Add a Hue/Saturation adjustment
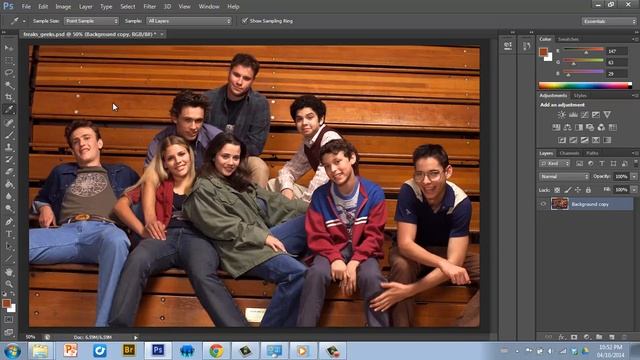Image resolution: width=640 pixels, height=360 pixels. click(x=556, y=127)
